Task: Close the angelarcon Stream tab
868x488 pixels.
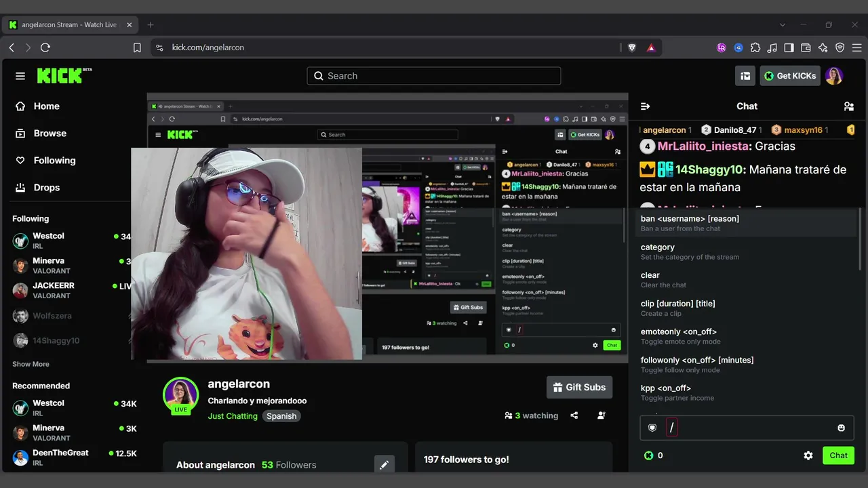Action: coord(130,25)
